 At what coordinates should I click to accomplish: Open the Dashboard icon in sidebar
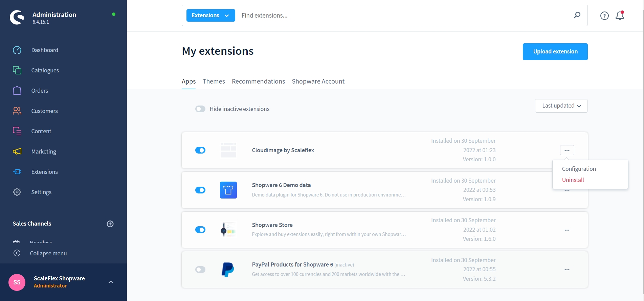pyautogui.click(x=17, y=50)
